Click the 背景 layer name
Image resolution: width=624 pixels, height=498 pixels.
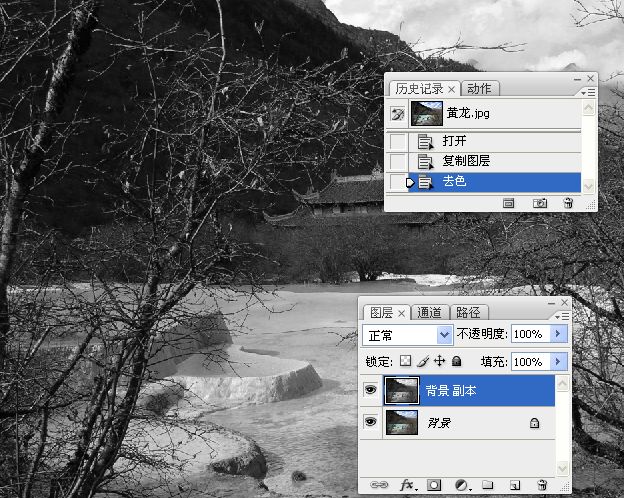pyautogui.click(x=439, y=423)
